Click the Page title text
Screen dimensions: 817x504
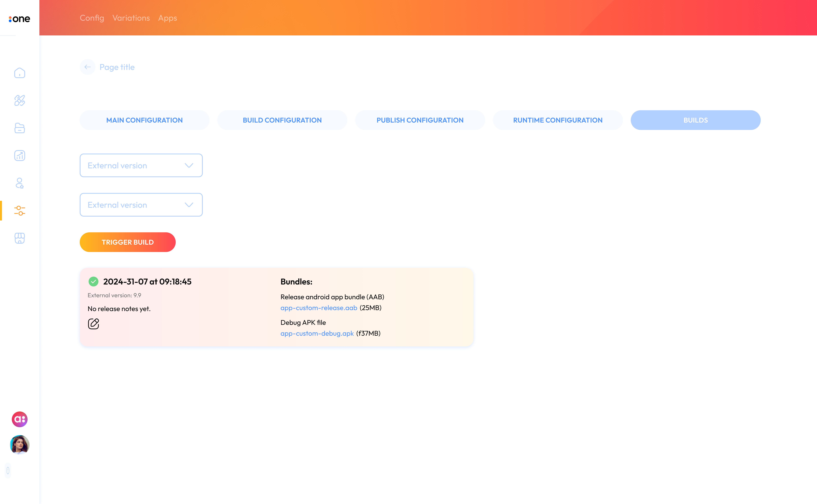click(117, 67)
